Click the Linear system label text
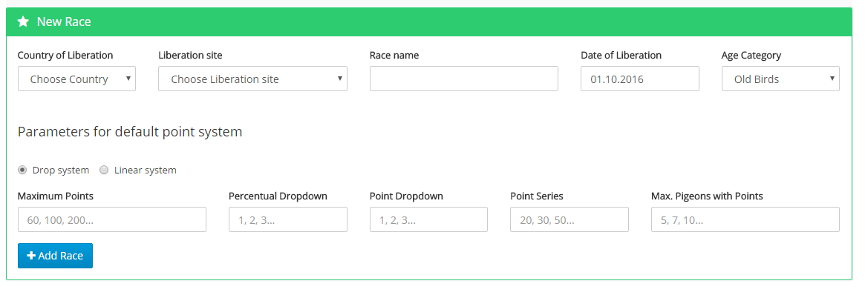 tap(146, 170)
